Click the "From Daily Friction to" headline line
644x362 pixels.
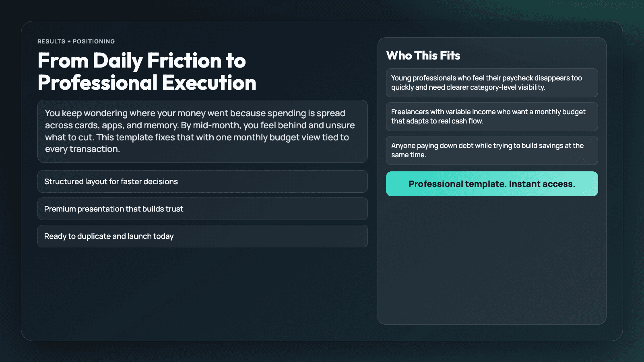pyautogui.click(x=142, y=61)
